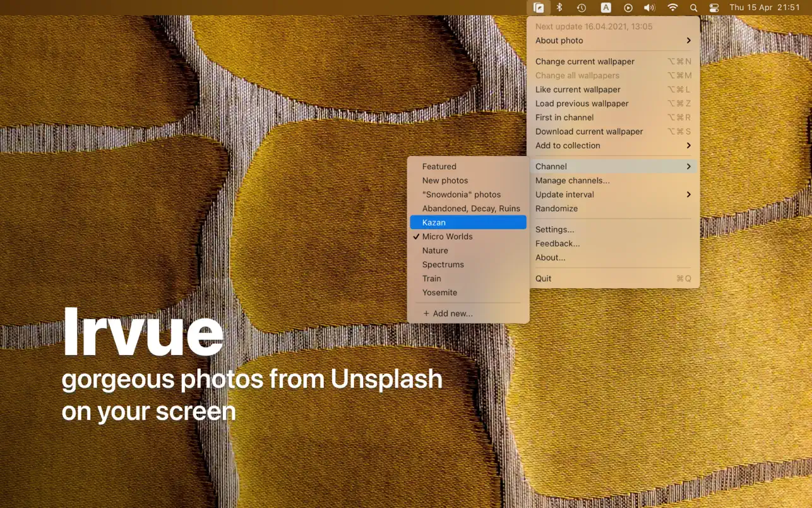Select the checked Micro Worlds channel
The width and height of the screenshot is (812, 508).
[447, 236]
